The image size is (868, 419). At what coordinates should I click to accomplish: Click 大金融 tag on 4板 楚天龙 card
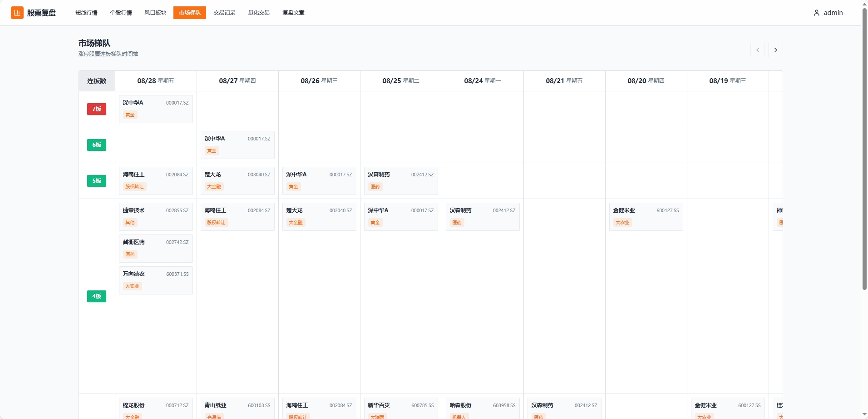tap(296, 223)
